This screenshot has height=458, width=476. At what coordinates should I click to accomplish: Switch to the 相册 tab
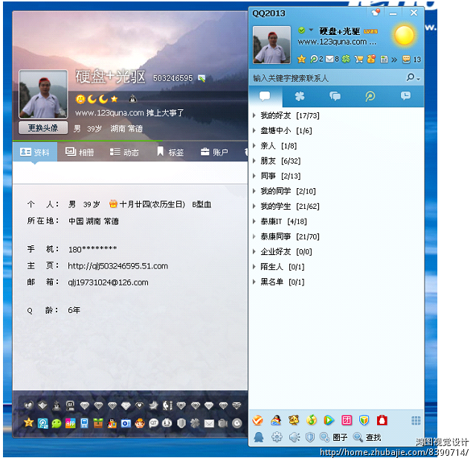(x=80, y=152)
